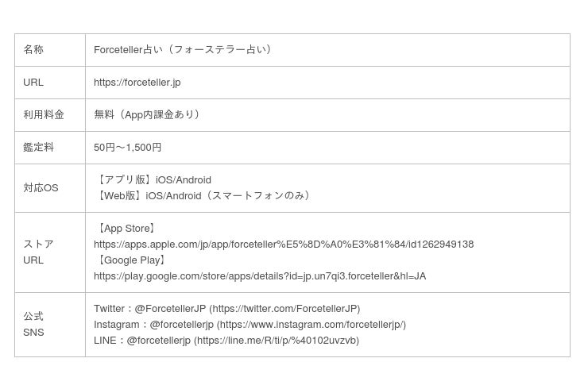Click the 【Web版】iOS/Android（スマートフォンのみ） line
Image resolution: width=588 pixels, height=389 pixels.
[x=203, y=196]
